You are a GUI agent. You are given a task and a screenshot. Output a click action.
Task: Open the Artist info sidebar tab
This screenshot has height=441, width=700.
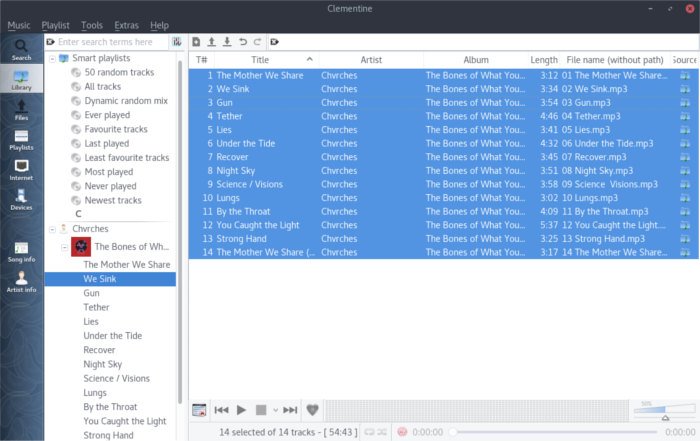(x=21, y=282)
